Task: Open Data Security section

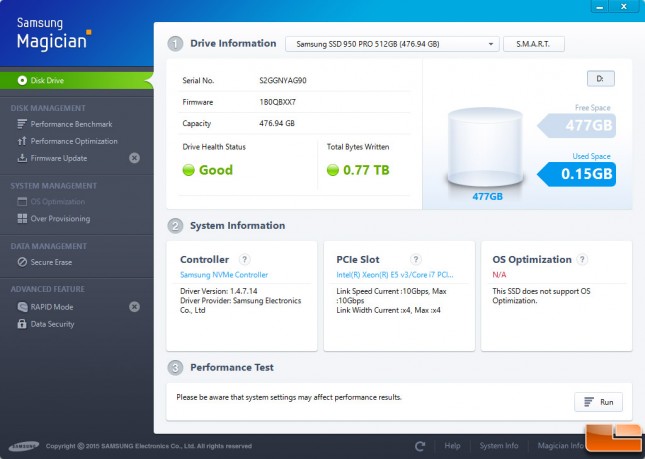Action: [x=52, y=324]
